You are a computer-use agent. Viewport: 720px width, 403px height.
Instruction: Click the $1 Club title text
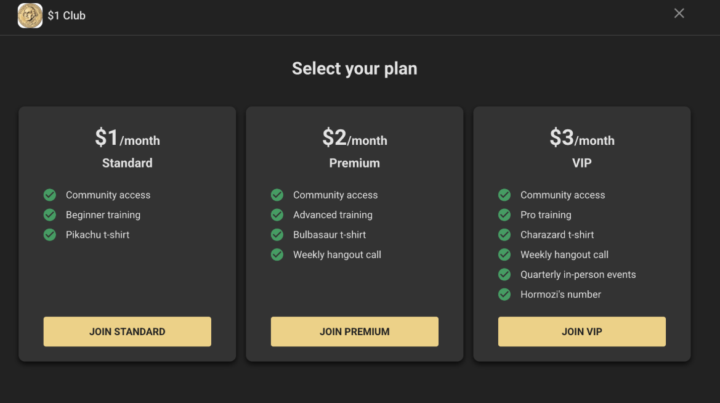point(67,15)
